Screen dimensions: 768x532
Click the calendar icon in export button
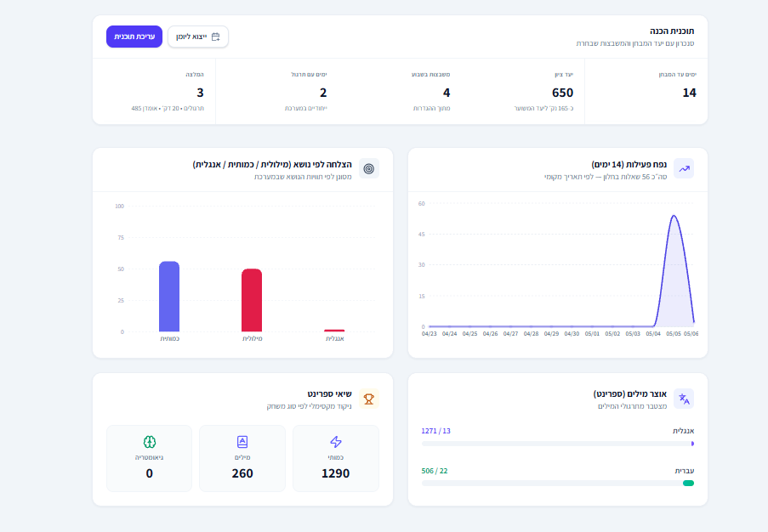(215, 37)
